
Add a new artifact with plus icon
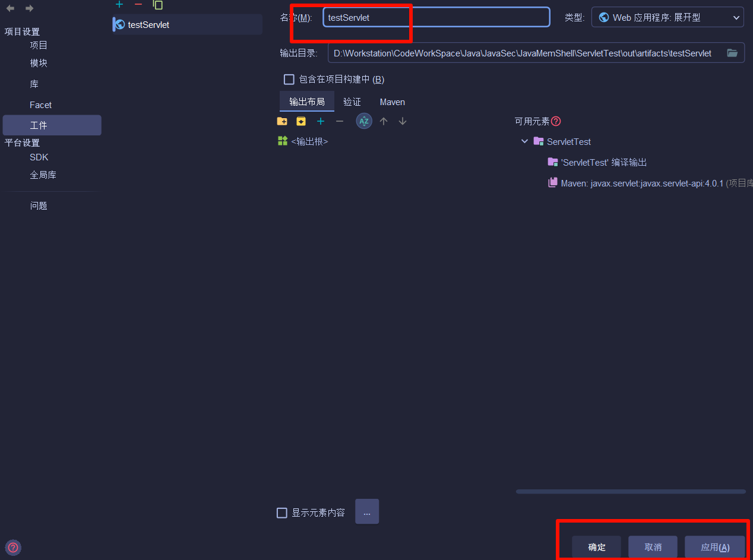point(119,4)
